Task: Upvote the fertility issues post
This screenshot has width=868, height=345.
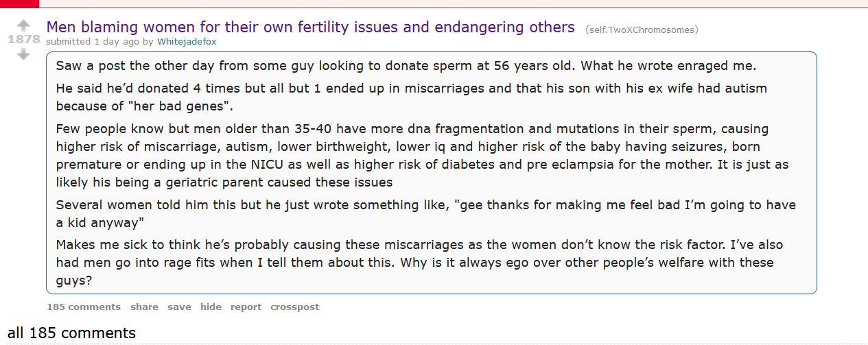Action: [23, 25]
